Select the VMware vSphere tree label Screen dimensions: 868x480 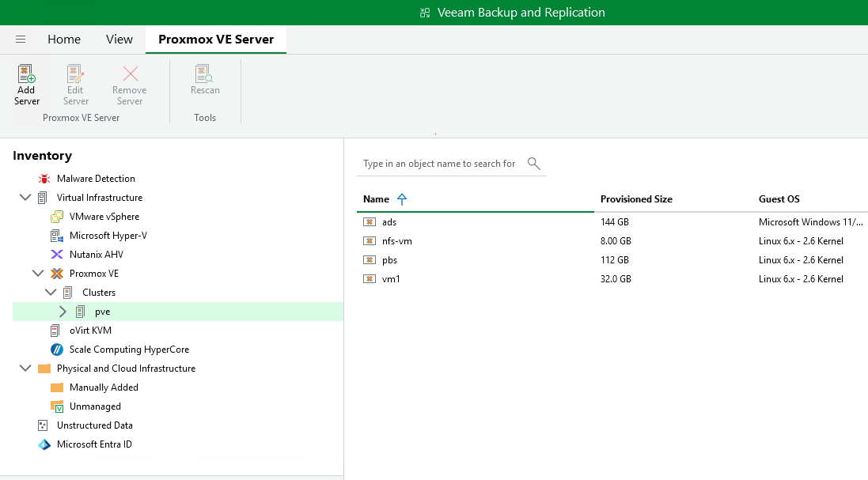104,217
